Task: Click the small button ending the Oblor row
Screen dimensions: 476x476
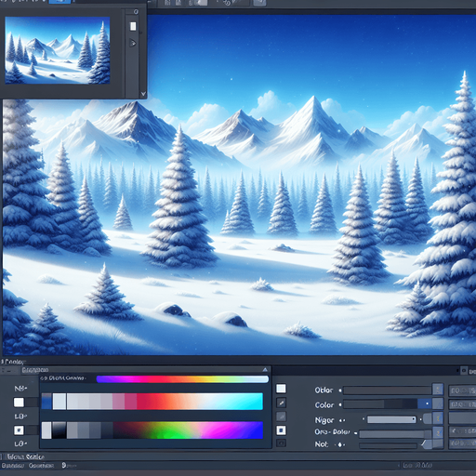Action: pos(438,390)
